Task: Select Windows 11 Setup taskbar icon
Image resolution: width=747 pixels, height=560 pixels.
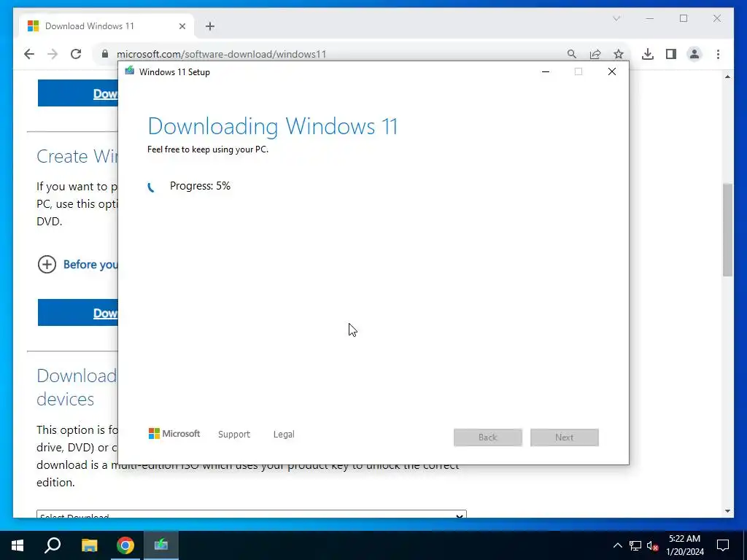Action: click(x=161, y=545)
